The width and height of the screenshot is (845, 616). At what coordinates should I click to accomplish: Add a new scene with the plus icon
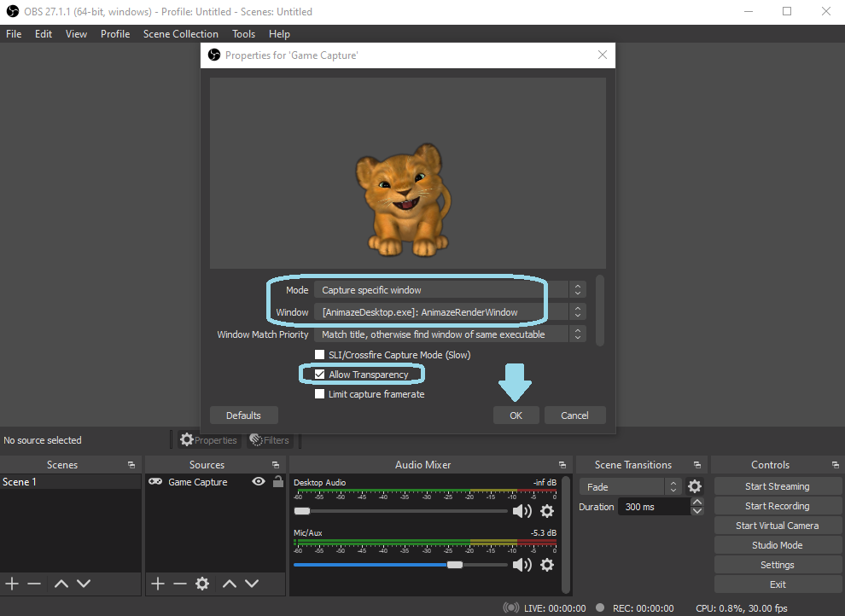[12, 584]
